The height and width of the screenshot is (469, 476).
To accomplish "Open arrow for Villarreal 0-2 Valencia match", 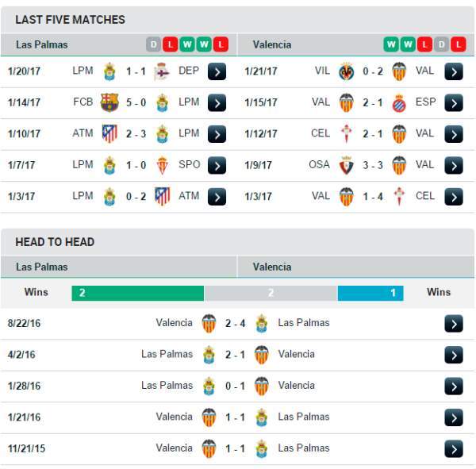I will pyautogui.click(x=454, y=71).
